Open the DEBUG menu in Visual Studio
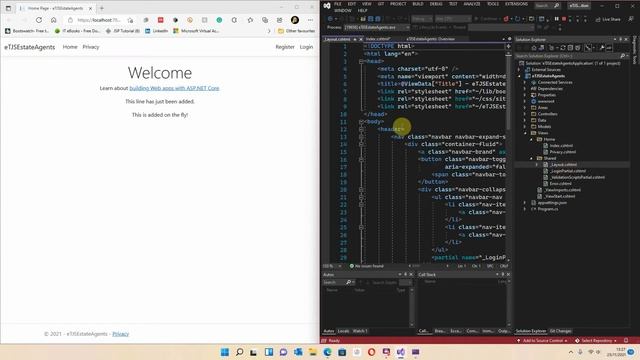This screenshot has height=360, width=640. coord(436,4)
